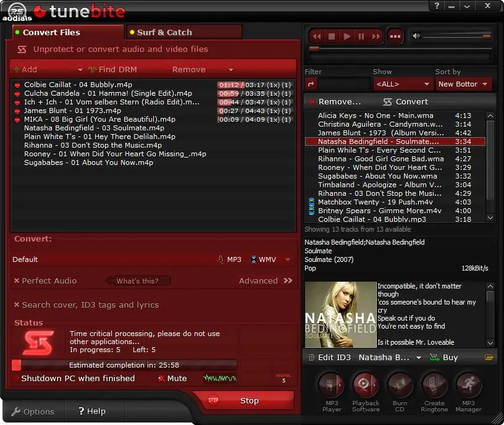Image resolution: width=504 pixels, height=425 pixels.
Task: Launch the Burn CD icon
Action: 400,384
